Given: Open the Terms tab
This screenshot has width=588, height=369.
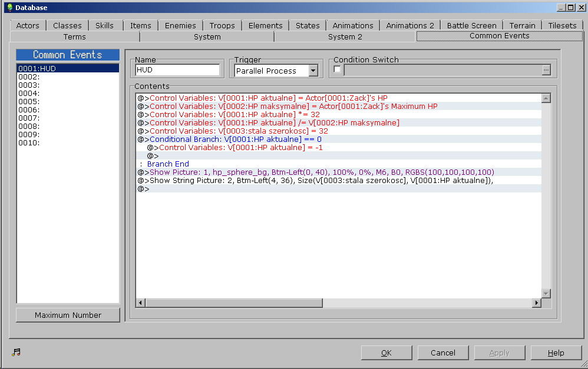Looking at the screenshot, I should pyautogui.click(x=75, y=36).
